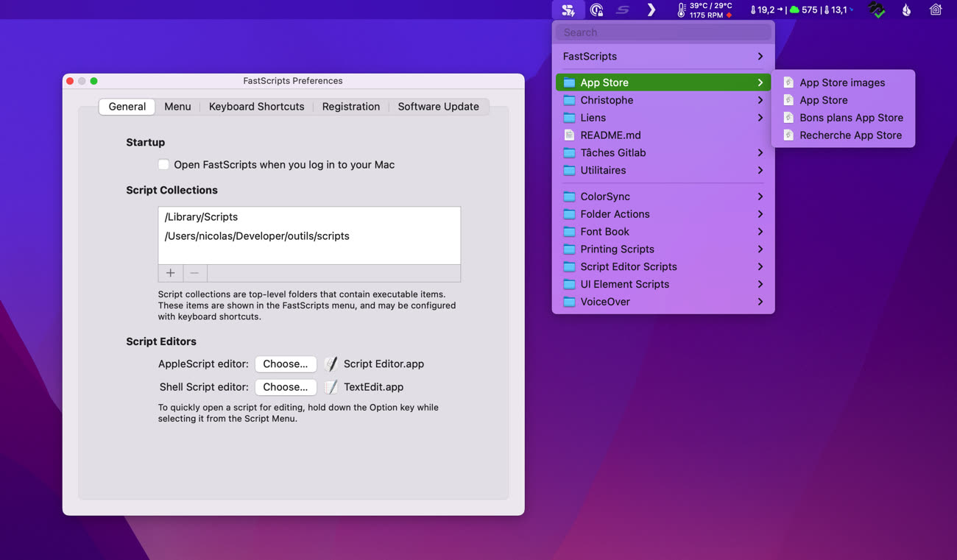
Task: Open the Software Update tab
Action: tap(438, 107)
